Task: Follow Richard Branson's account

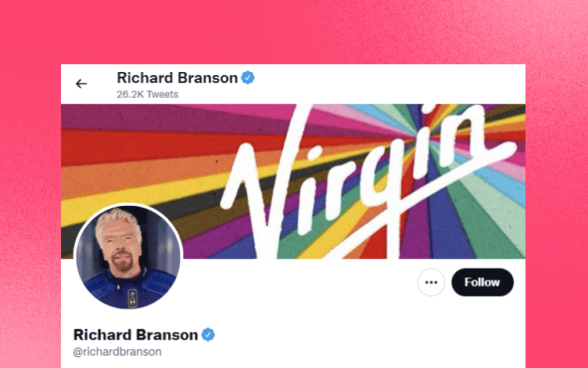Action: [482, 283]
